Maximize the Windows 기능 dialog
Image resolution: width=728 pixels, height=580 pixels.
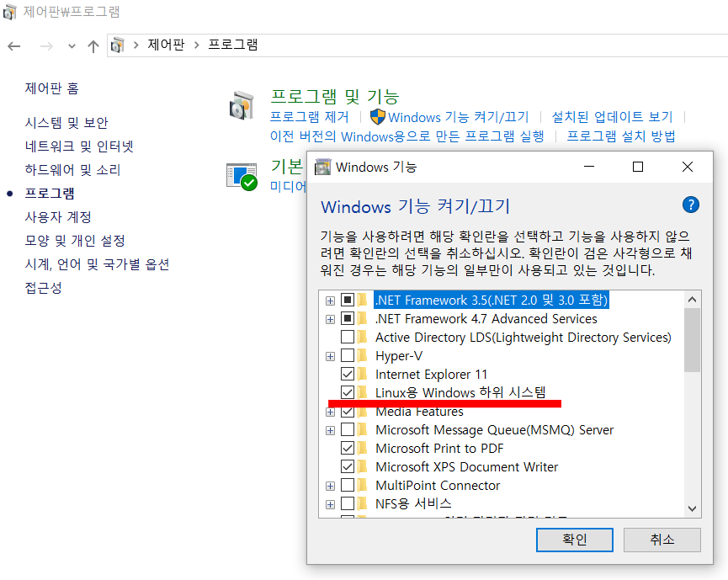(638, 167)
